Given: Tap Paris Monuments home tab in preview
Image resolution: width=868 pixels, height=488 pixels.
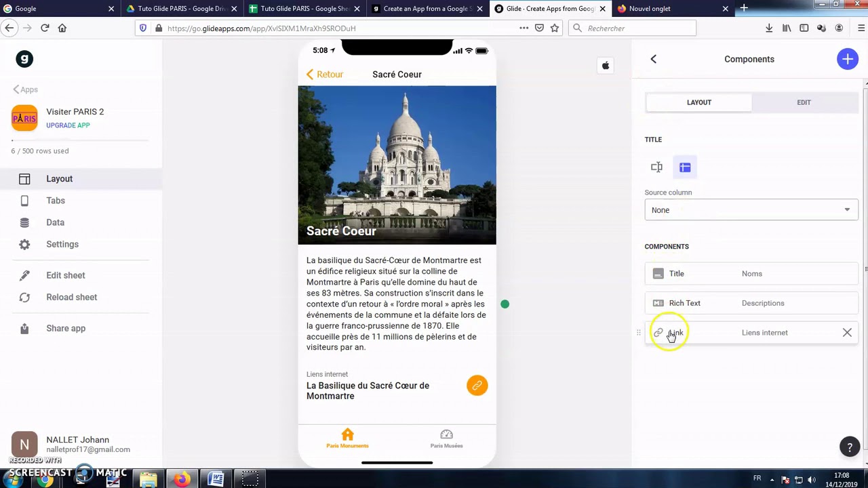Looking at the screenshot, I should tap(347, 439).
